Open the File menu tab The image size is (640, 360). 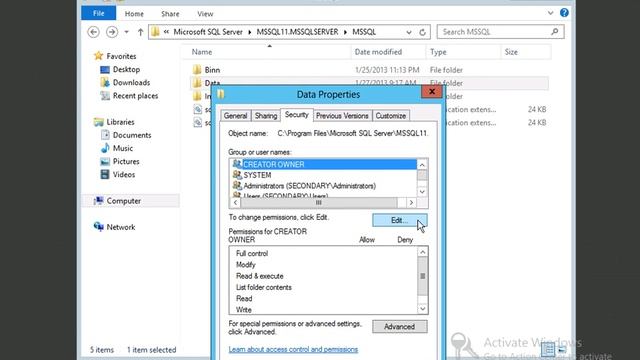(98, 13)
